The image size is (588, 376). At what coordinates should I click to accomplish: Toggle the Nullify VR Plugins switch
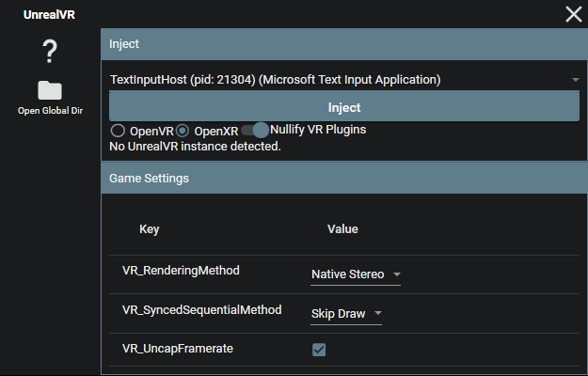tap(255, 130)
